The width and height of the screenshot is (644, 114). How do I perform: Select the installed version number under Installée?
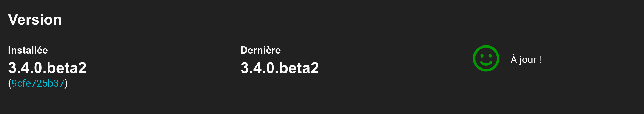[x=47, y=68]
